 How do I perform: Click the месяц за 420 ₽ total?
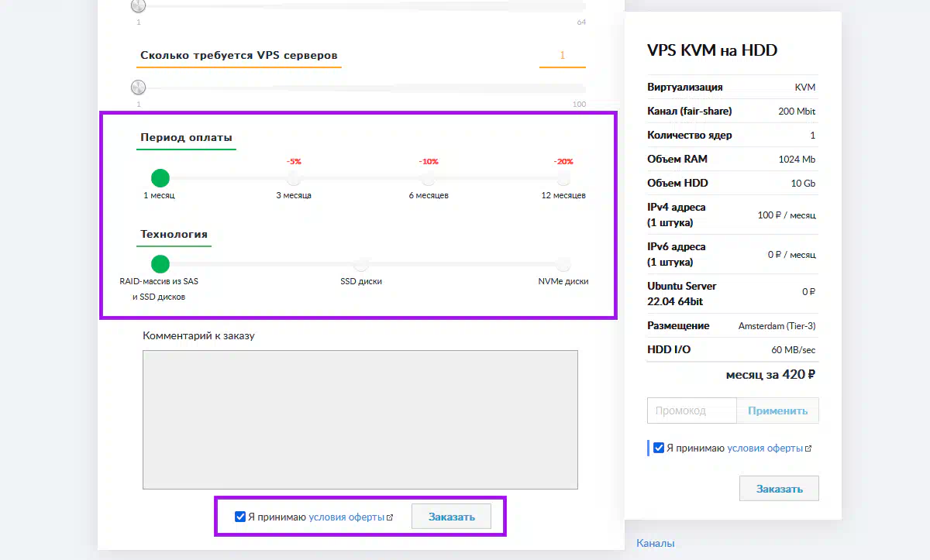point(770,374)
